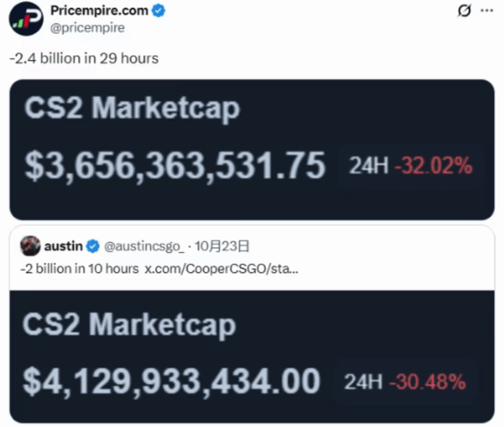This screenshot has width=504, height=427.
Task: Click the blue verified badge beside Pricempire.com
Action: pyautogui.click(x=158, y=11)
